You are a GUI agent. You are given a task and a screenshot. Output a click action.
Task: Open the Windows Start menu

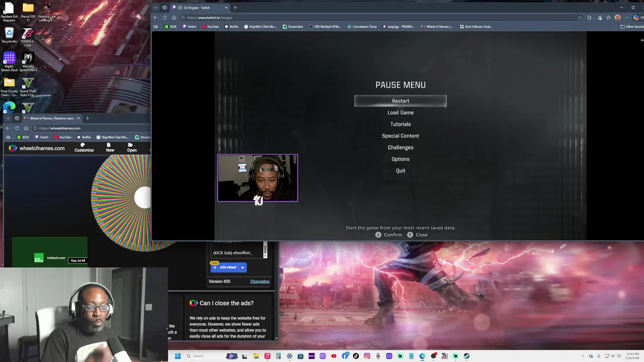[x=178, y=356]
